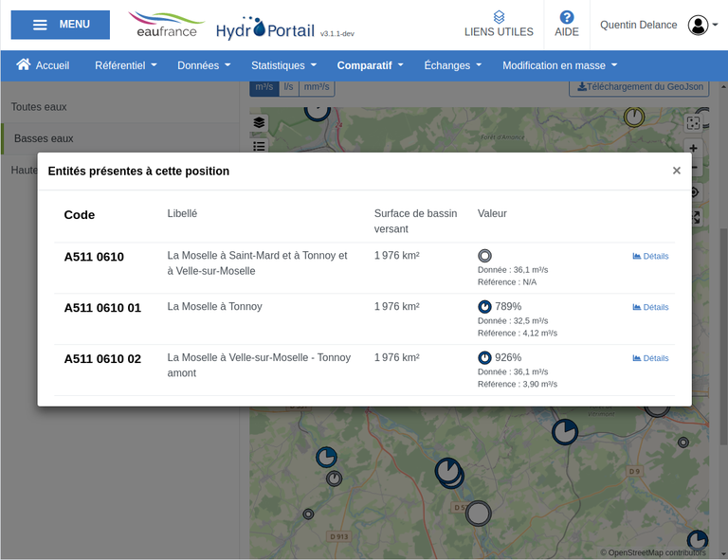Click 789% gauge icon

(484, 307)
